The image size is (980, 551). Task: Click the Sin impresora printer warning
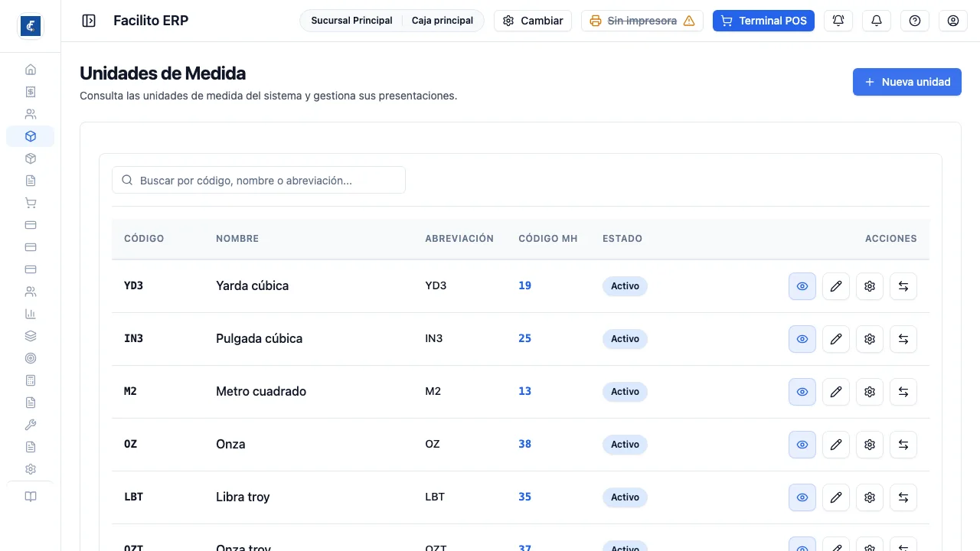(642, 21)
